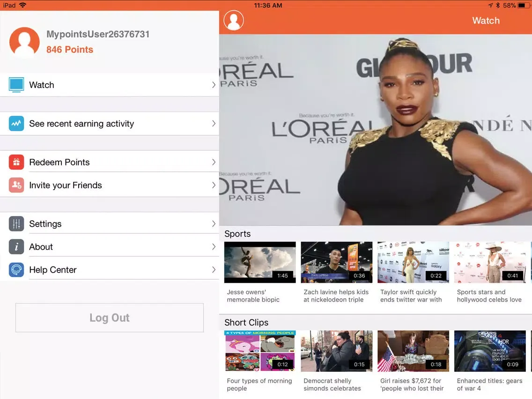Viewport: 532px width, 399px height.
Task: Open See recent earning activity
Action: (109, 124)
